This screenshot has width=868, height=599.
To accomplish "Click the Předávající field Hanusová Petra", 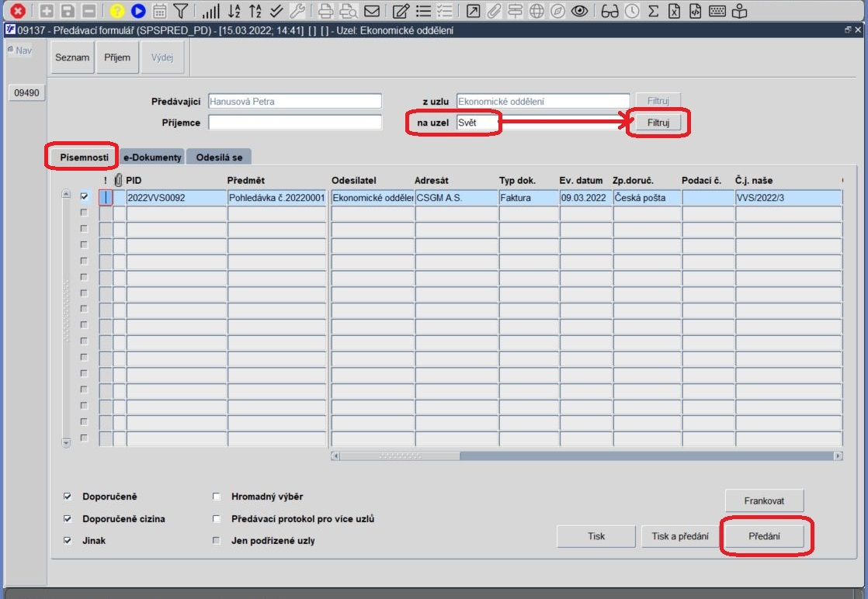I will (x=295, y=101).
